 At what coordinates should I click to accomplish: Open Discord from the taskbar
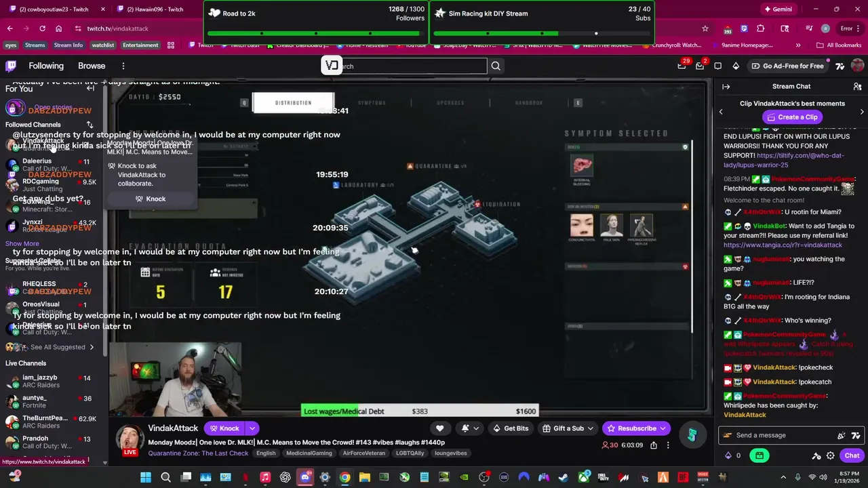point(305,478)
